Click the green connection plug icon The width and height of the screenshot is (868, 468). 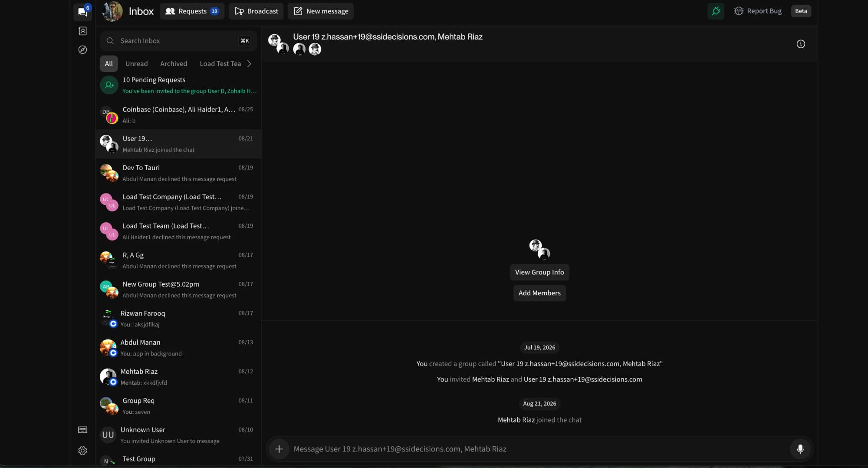coord(716,11)
